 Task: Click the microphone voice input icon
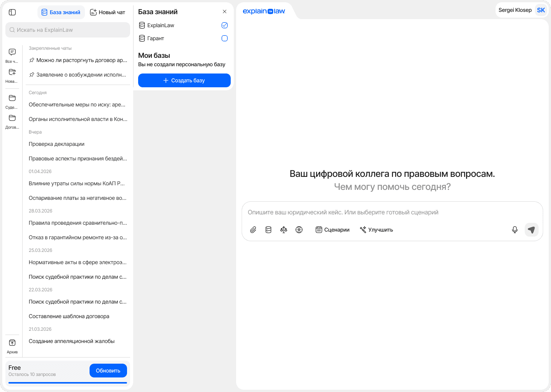click(x=515, y=230)
